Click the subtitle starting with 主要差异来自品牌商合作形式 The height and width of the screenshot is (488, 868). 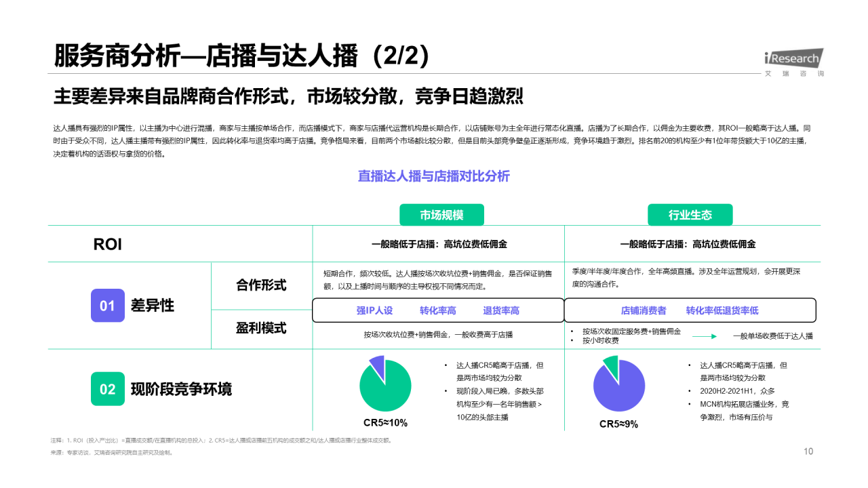tap(288, 96)
